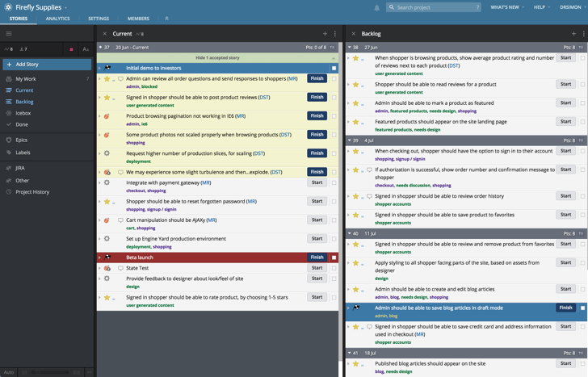The image size is (588, 377).
Task: Click the pink color square in the sidebar
Action: click(x=72, y=49)
